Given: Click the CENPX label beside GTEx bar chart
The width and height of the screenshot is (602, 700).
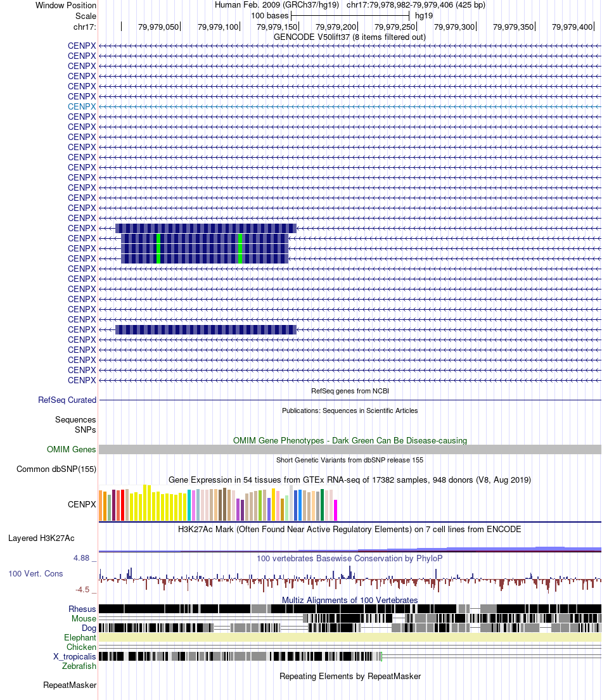Looking at the screenshot, I should (82, 504).
